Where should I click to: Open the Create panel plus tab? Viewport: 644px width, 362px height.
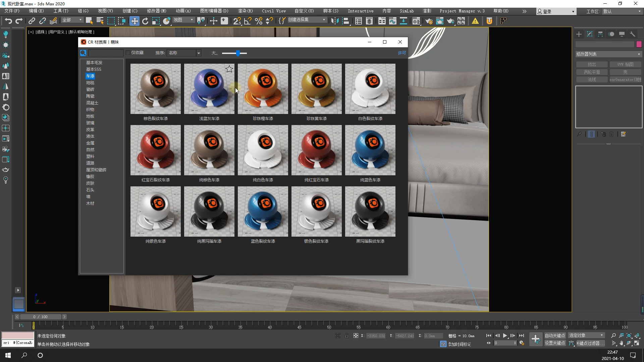(x=579, y=34)
